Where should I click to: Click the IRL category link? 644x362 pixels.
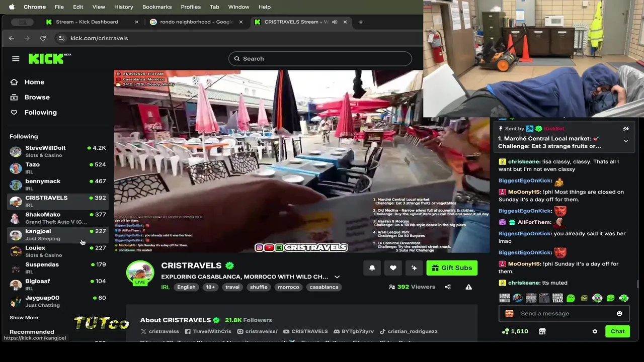(166, 287)
